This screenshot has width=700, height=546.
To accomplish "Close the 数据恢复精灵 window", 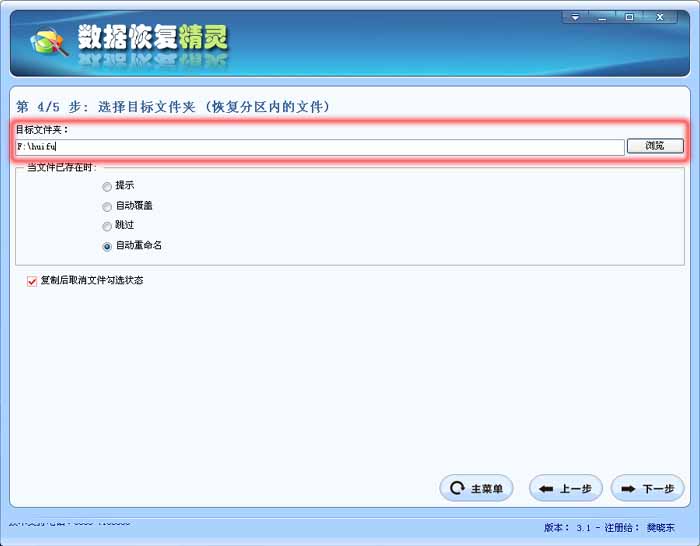I will coord(660,17).
